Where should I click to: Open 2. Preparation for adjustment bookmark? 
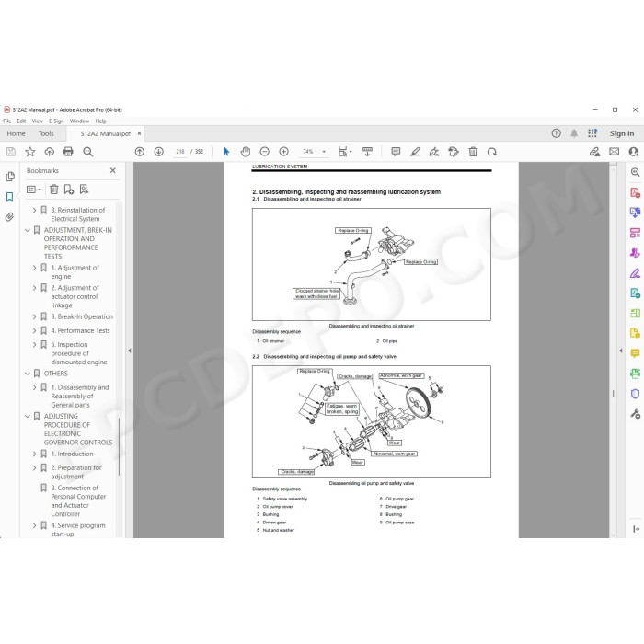pyautogui.click(x=76, y=472)
